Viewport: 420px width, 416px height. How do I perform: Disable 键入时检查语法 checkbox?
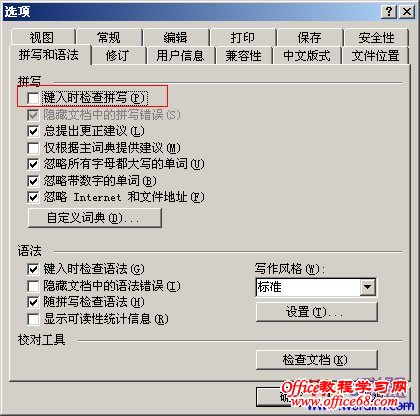click(33, 269)
